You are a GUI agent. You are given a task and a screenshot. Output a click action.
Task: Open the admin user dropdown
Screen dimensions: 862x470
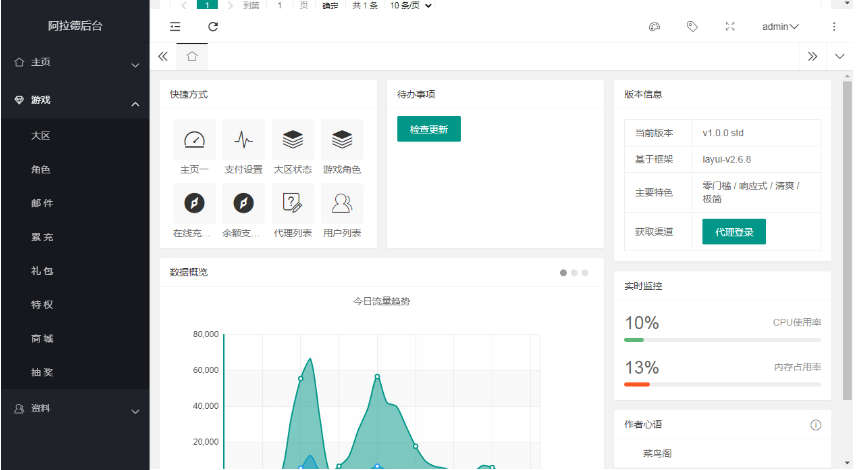coord(780,27)
